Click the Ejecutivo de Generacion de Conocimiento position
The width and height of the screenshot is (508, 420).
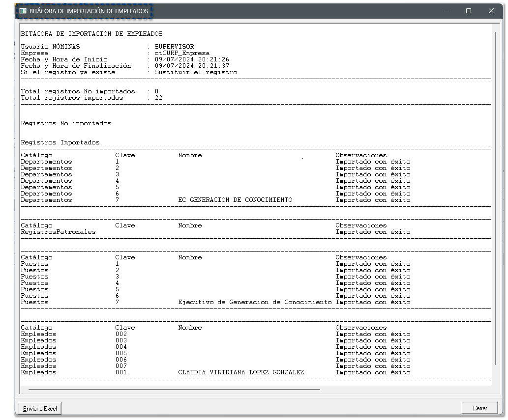pyautogui.click(x=255, y=302)
